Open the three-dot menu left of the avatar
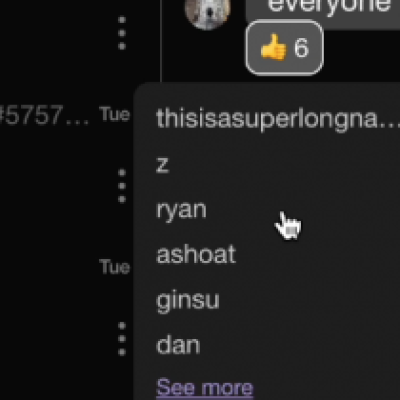Viewport: 400px width, 400px height. tap(122, 33)
